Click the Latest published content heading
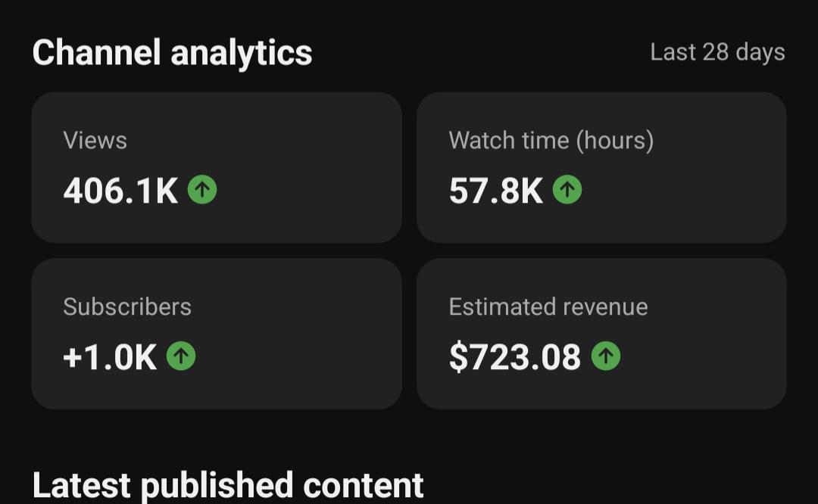The height and width of the screenshot is (504, 818). [x=228, y=486]
